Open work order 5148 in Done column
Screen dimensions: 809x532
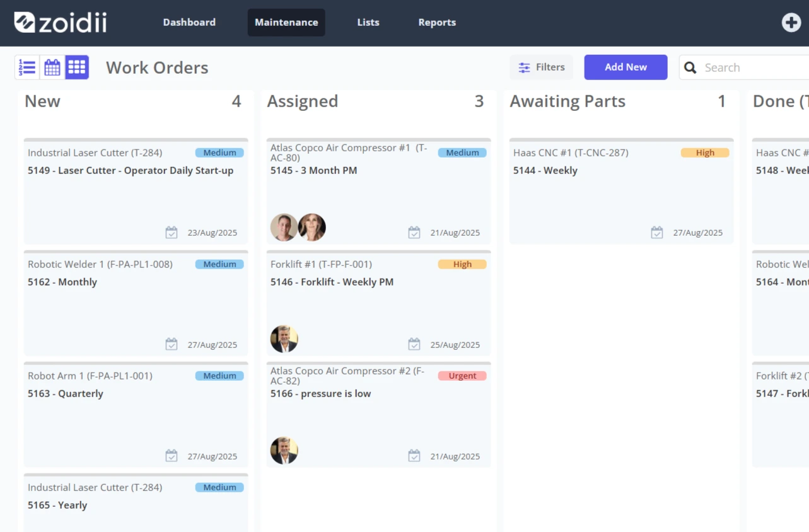point(782,170)
